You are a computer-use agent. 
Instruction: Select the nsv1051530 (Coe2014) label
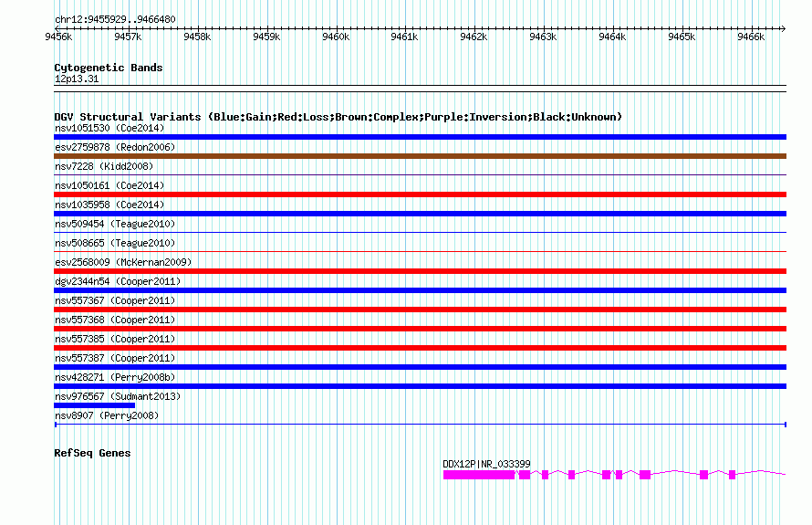[109, 128]
